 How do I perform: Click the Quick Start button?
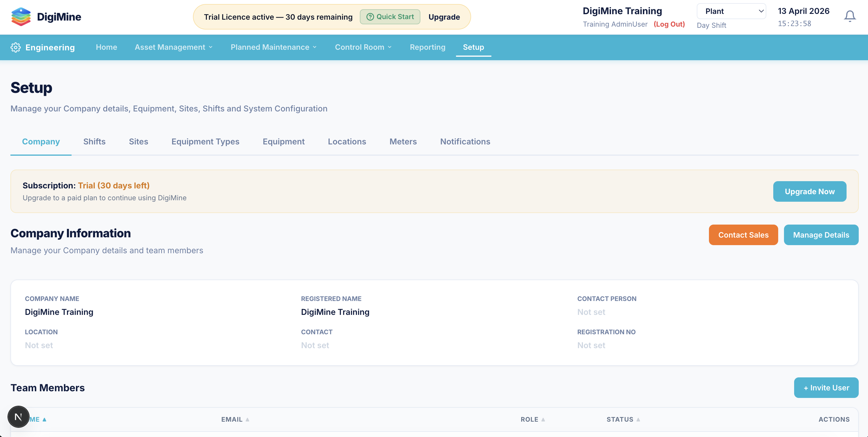pyautogui.click(x=390, y=17)
